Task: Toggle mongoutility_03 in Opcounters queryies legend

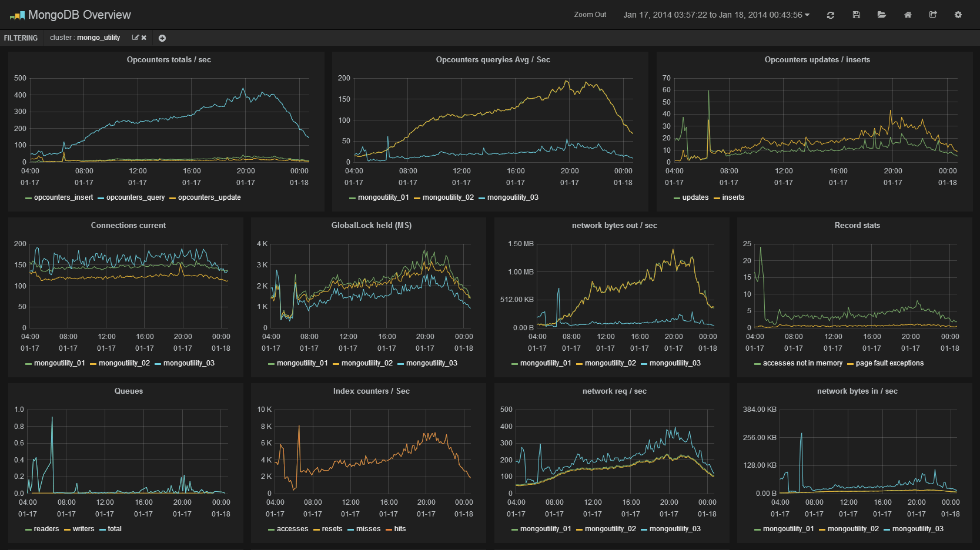Action: [513, 197]
